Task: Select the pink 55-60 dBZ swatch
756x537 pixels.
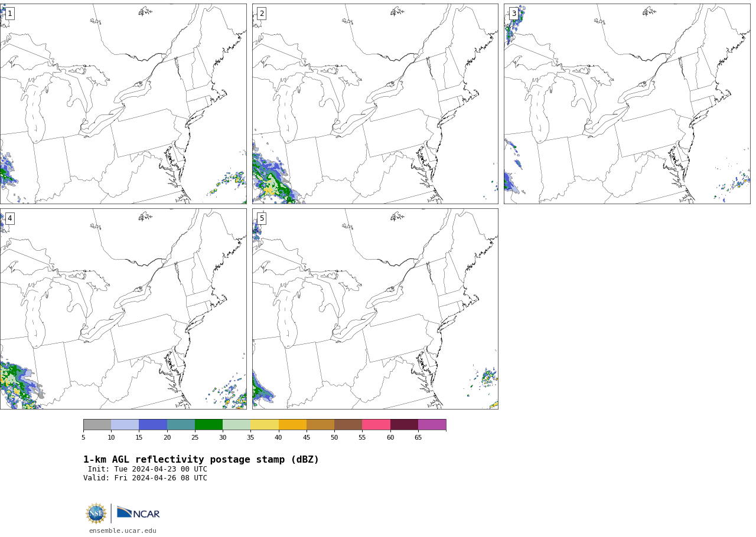Action: (x=376, y=425)
